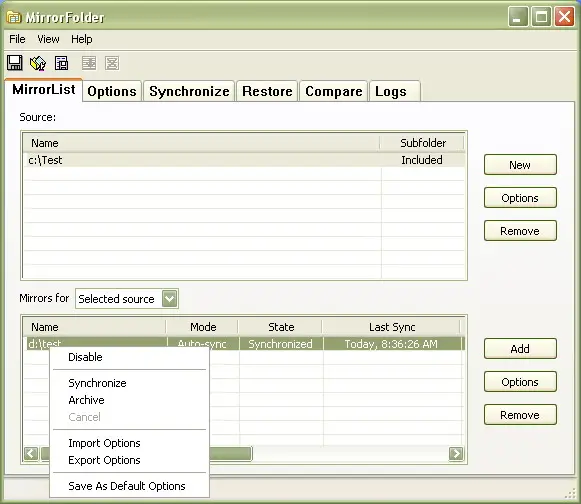Viewport: 581px width, 504px height.
Task: Select the c:\Test source row
Action: [244, 160]
